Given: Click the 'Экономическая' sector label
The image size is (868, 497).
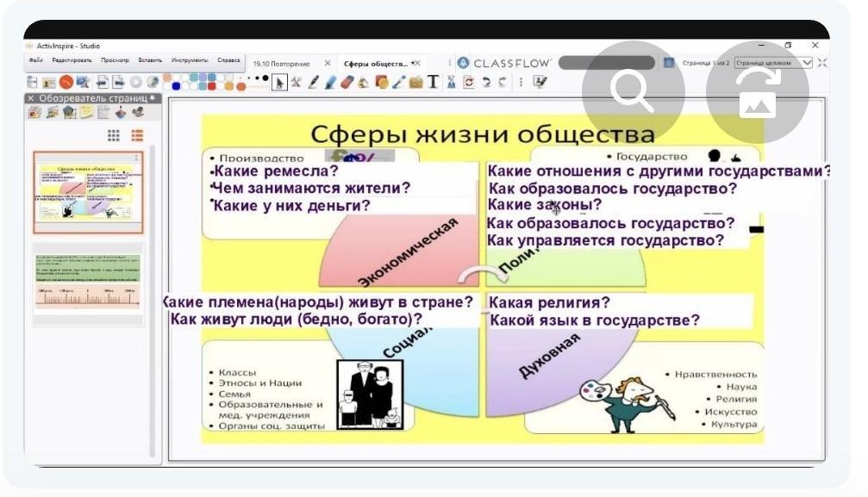Looking at the screenshot, I should pyautogui.click(x=409, y=253).
